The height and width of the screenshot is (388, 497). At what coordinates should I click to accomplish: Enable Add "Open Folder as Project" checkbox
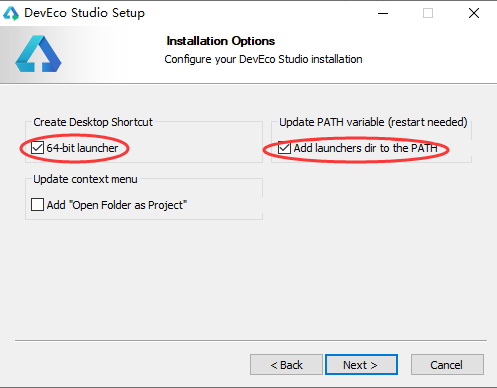click(x=37, y=205)
